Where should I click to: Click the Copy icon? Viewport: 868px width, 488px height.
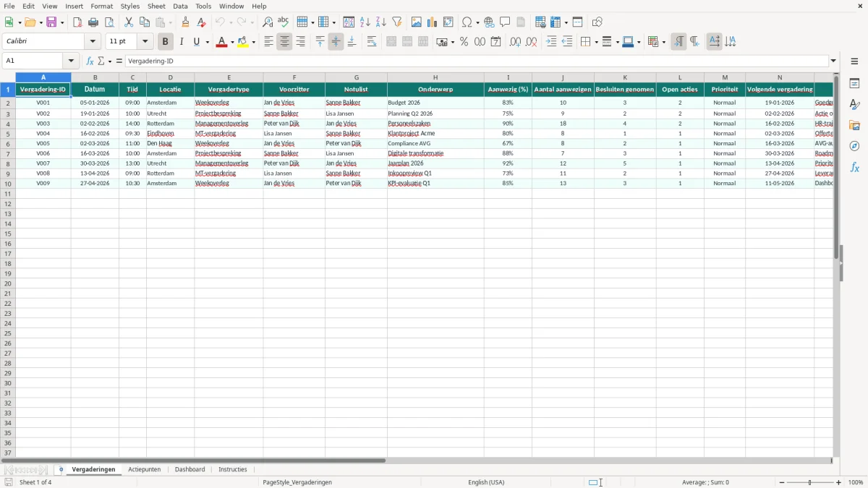pos(145,22)
